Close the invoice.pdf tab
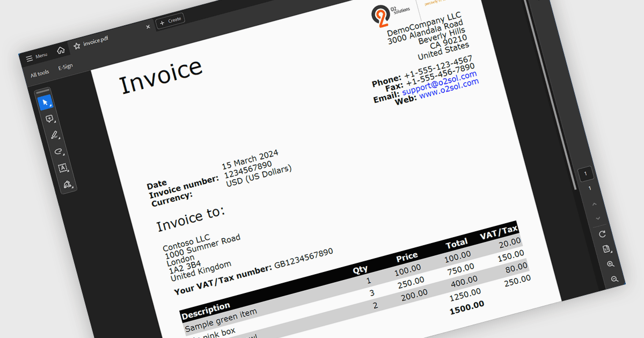 point(148,27)
